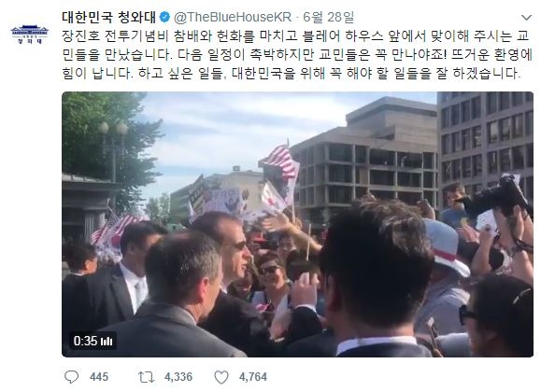
Task: Click the Blue House profile avatar
Action: click(29, 34)
